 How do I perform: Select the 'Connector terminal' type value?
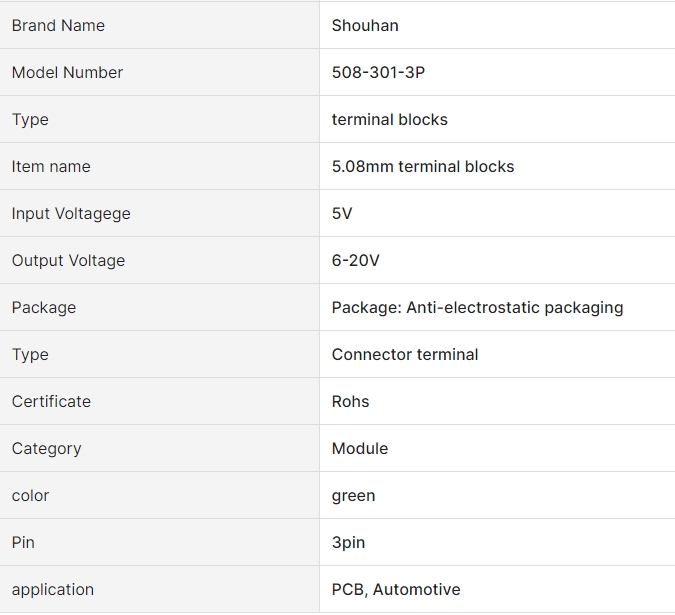click(x=405, y=354)
